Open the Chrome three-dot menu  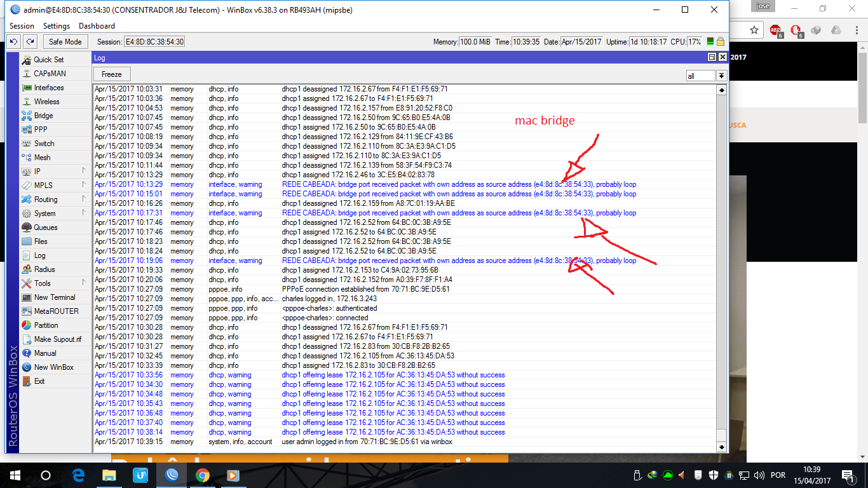(x=856, y=30)
